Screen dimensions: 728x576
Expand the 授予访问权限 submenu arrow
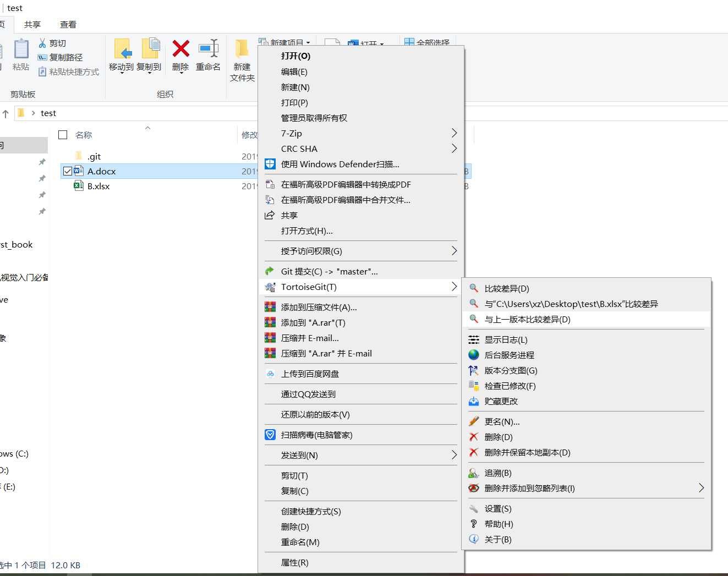click(x=454, y=251)
